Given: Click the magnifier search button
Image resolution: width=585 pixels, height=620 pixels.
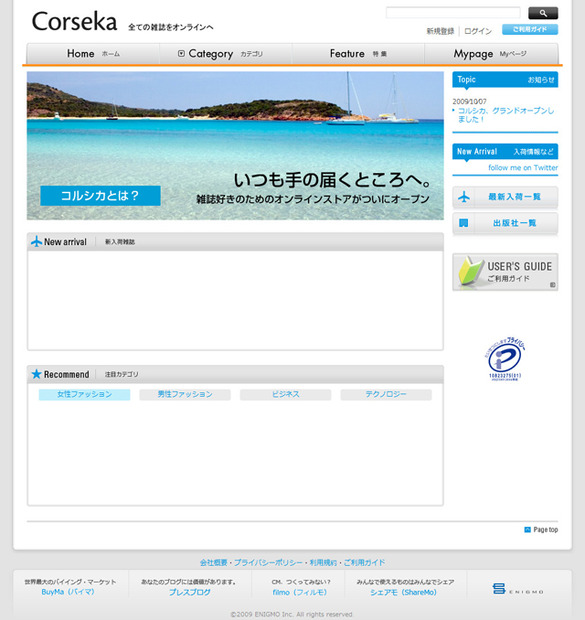Looking at the screenshot, I should point(543,13).
